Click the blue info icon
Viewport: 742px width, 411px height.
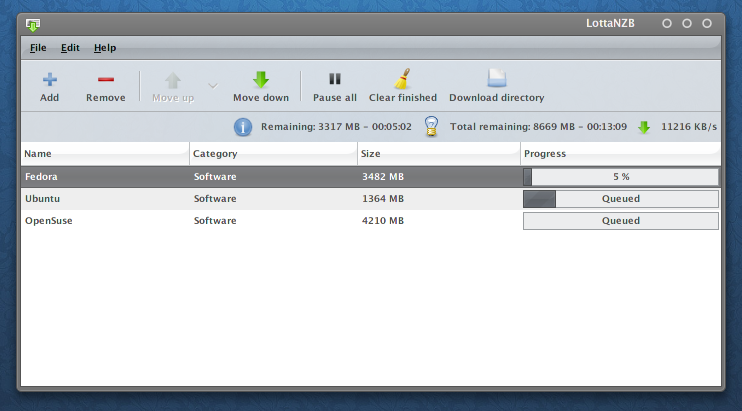[243, 127]
